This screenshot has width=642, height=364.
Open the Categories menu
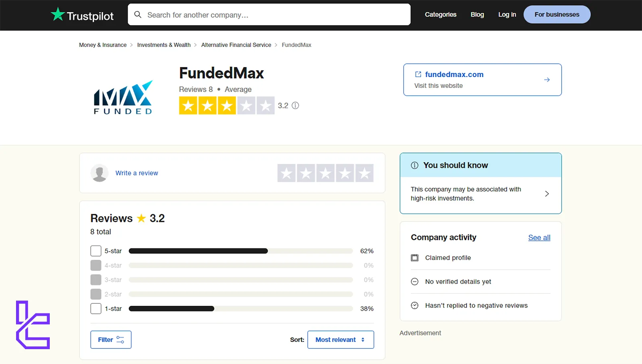coord(441,14)
